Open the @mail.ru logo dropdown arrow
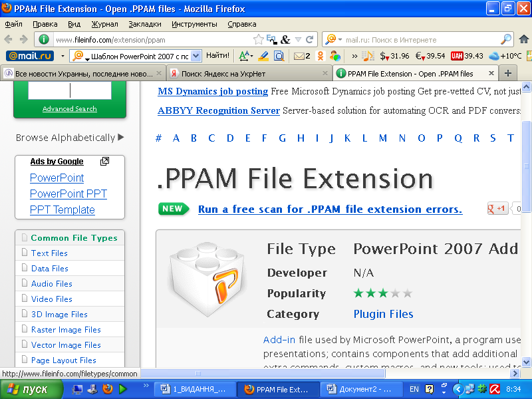This screenshot has height=399, width=532. click(x=63, y=56)
